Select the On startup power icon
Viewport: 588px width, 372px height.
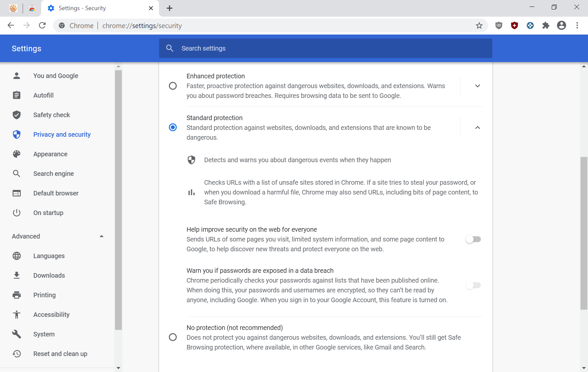[17, 213]
